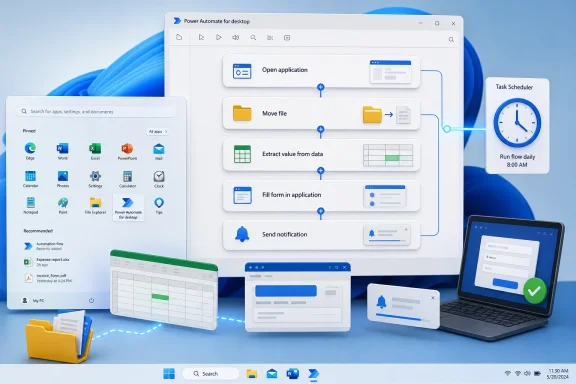This screenshot has height=384, width=576.
Task: Click yellow folder icon beside Move file label
Action: coord(242,113)
